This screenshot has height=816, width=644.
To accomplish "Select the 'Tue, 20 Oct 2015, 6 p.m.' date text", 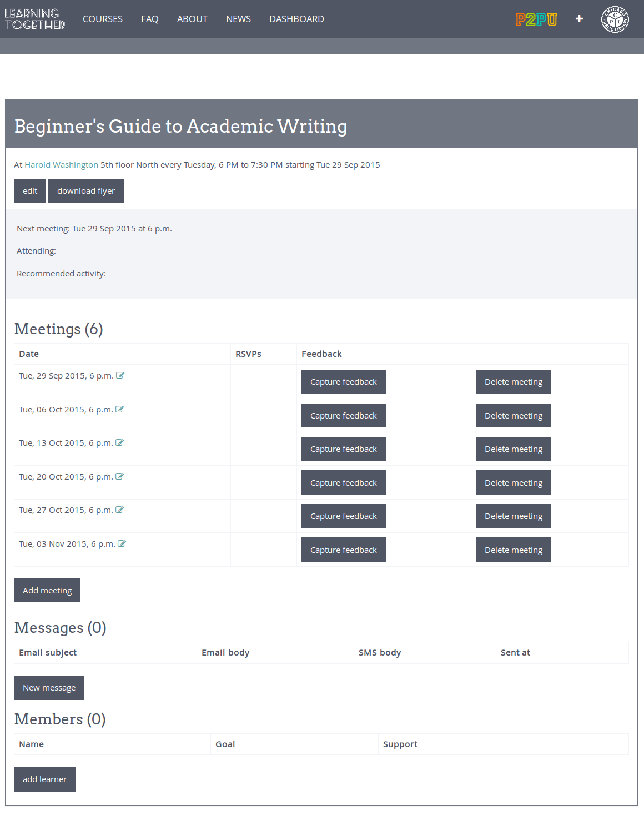I will tap(66, 477).
